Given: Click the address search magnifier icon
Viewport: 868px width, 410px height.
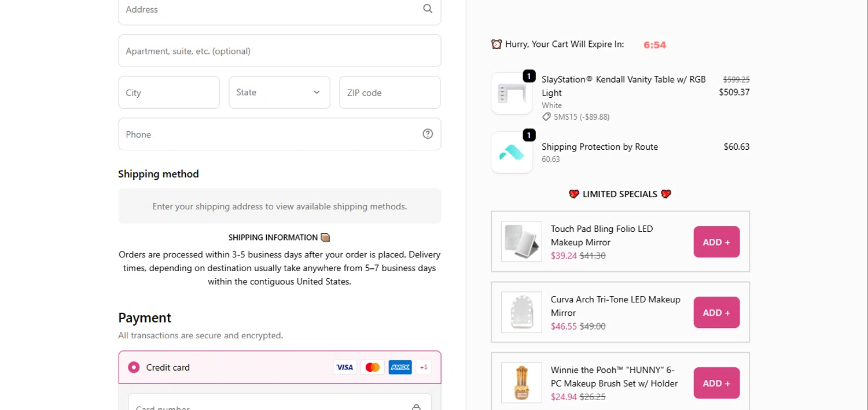Looking at the screenshot, I should click(x=428, y=9).
